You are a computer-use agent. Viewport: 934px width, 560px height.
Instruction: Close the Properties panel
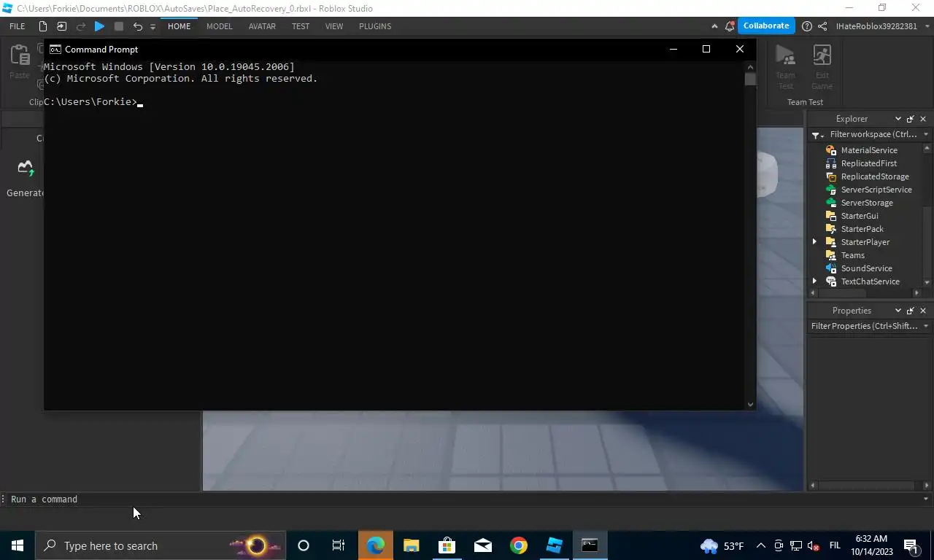[x=923, y=311]
